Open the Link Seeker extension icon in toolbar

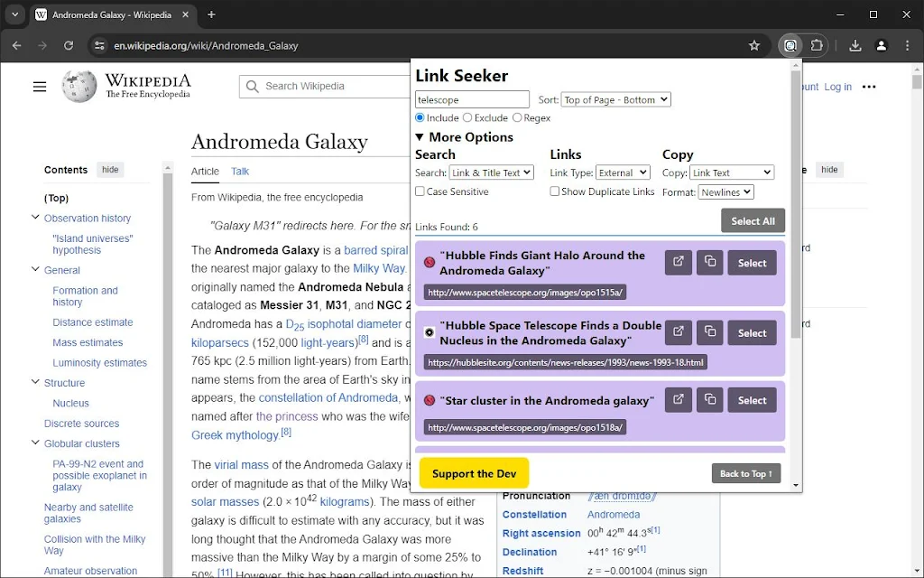coord(790,45)
